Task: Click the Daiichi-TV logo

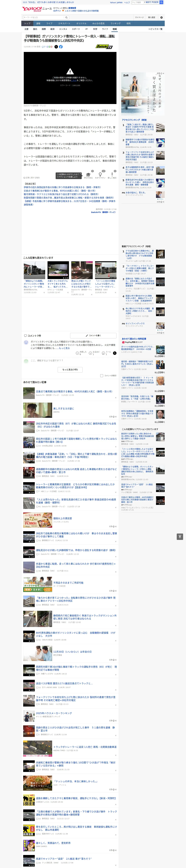Action: tap(104, 47)
